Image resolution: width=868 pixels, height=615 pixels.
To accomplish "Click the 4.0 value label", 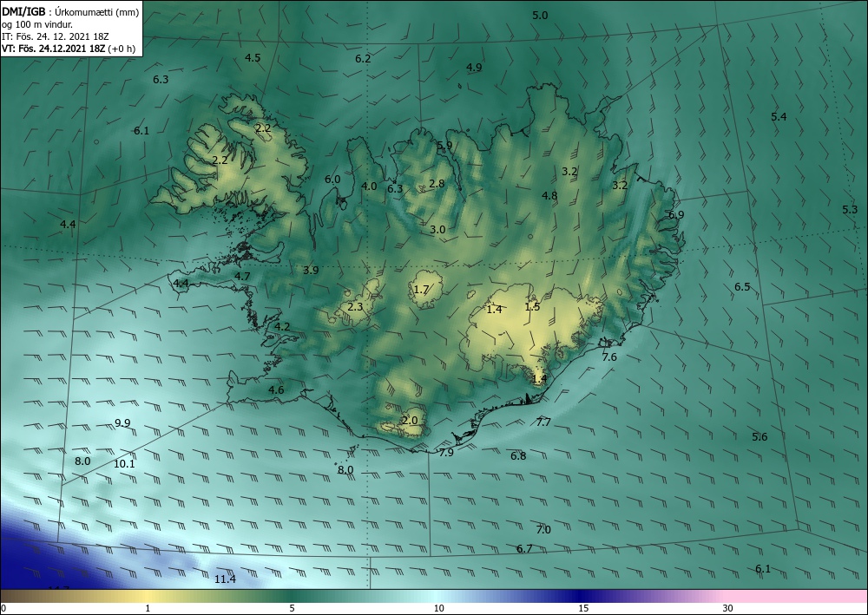I will (369, 186).
